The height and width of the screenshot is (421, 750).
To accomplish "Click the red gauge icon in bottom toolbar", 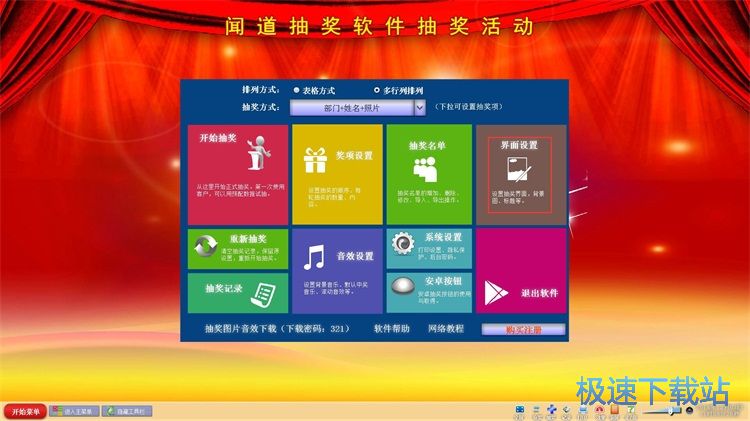I will (599, 410).
